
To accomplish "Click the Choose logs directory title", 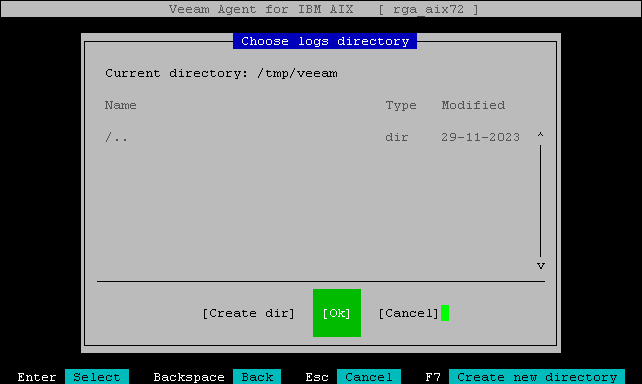I will click(x=325, y=41).
